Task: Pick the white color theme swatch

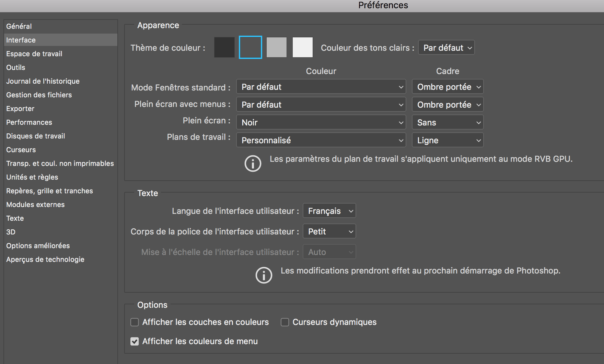Action: [302, 47]
